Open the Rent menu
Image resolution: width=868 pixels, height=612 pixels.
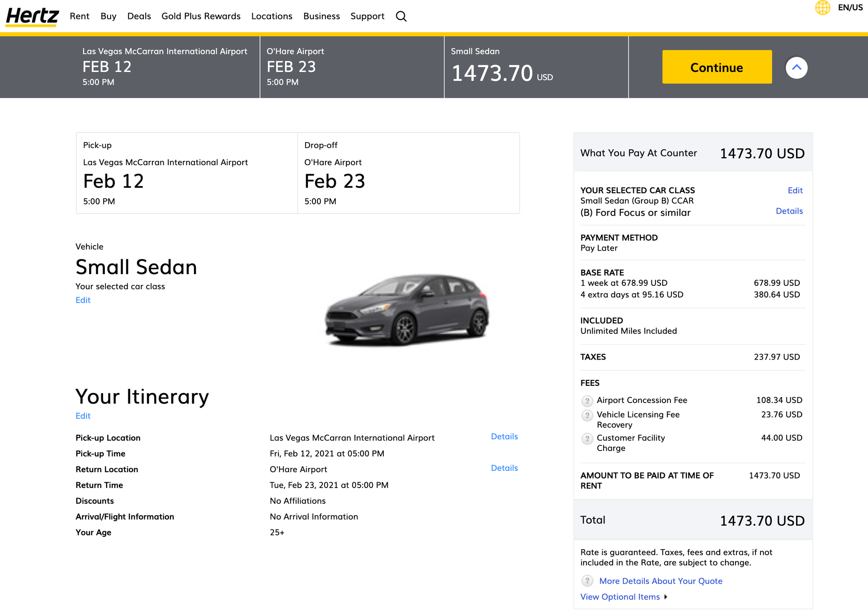(79, 16)
